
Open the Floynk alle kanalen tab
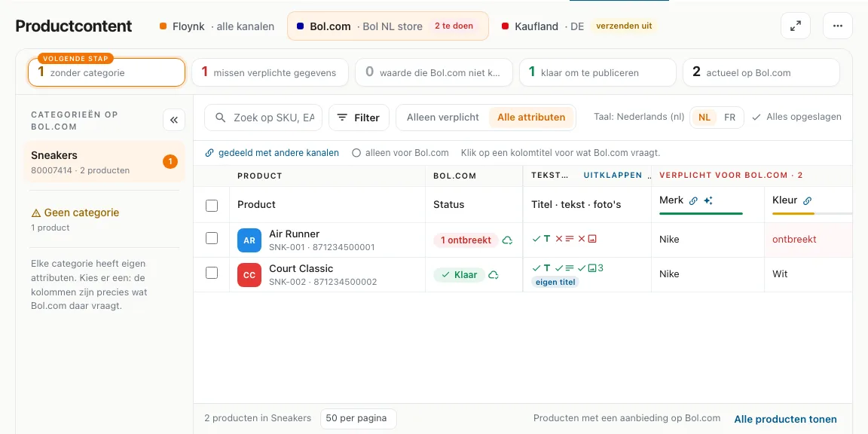(217, 26)
